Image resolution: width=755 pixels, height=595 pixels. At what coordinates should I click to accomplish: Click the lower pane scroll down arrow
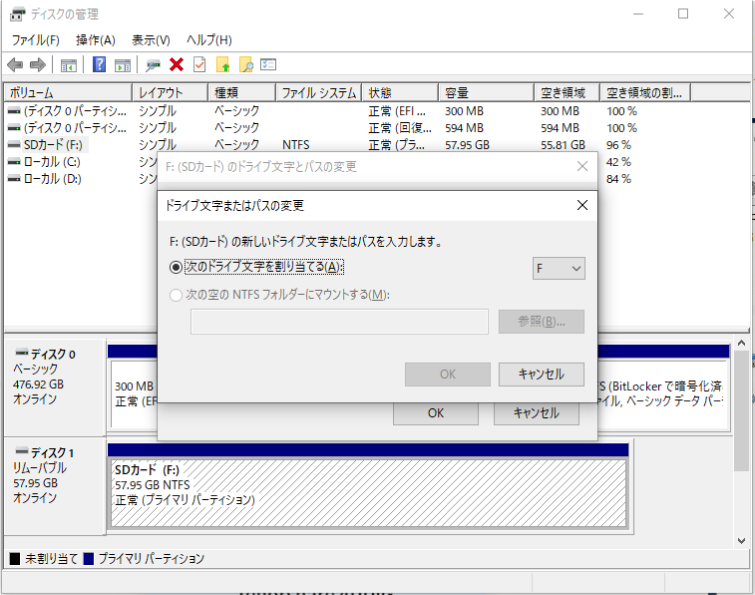(741, 541)
